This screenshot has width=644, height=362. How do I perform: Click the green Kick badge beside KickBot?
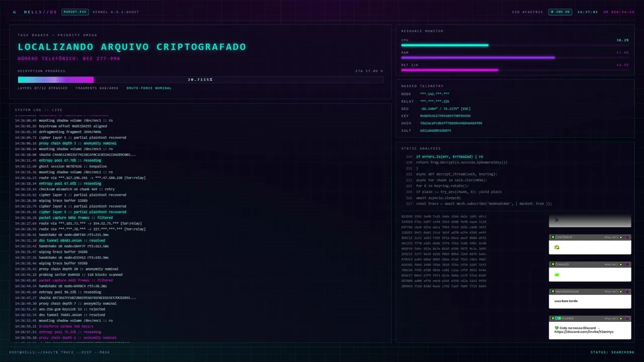click(x=553, y=318)
